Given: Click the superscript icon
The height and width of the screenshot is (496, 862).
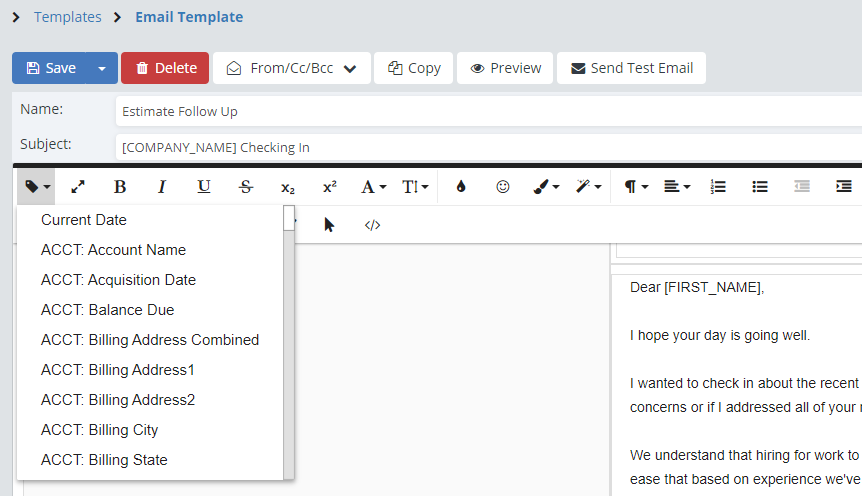Looking at the screenshot, I should (x=330, y=187).
